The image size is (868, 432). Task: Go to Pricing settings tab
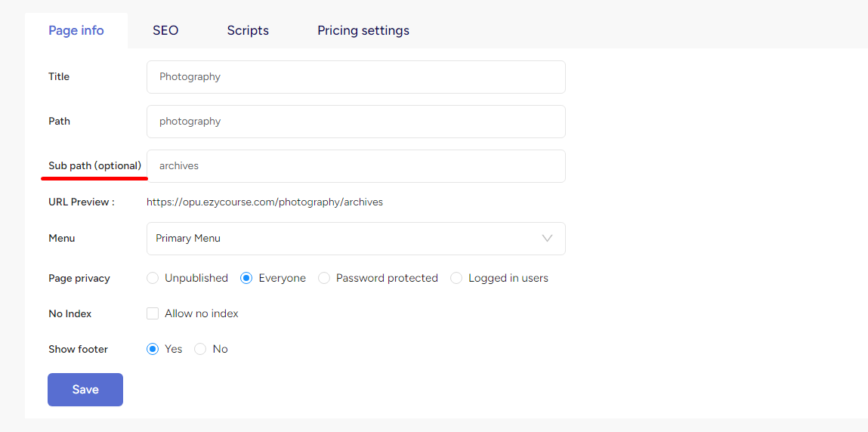[363, 30]
